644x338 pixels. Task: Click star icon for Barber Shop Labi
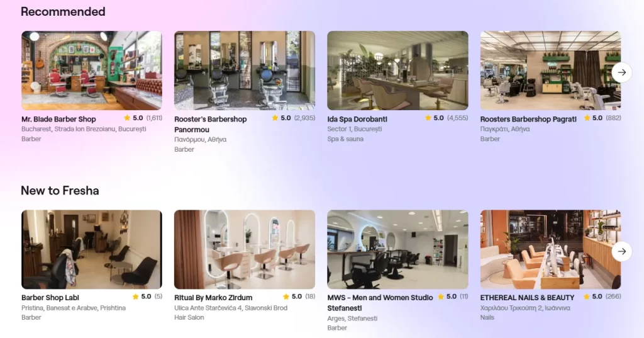pyautogui.click(x=136, y=296)
